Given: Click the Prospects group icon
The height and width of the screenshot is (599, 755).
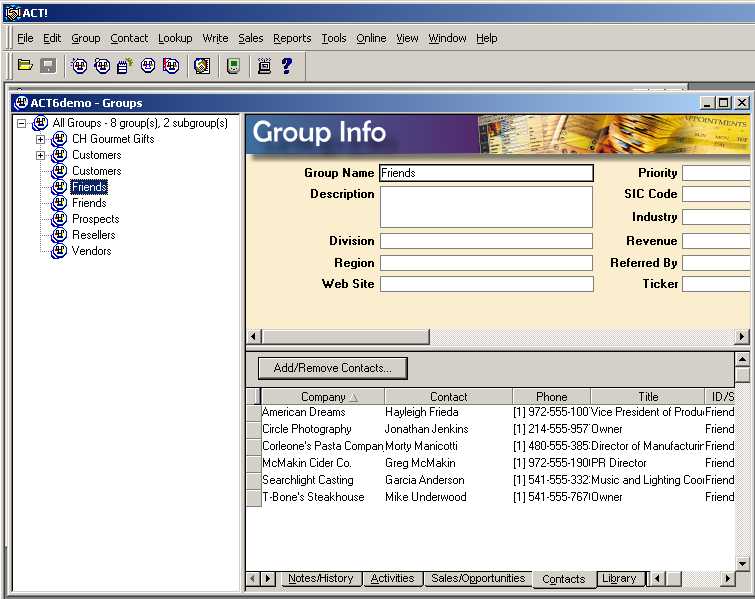Looking at the screenshot, I should point(59,219).
